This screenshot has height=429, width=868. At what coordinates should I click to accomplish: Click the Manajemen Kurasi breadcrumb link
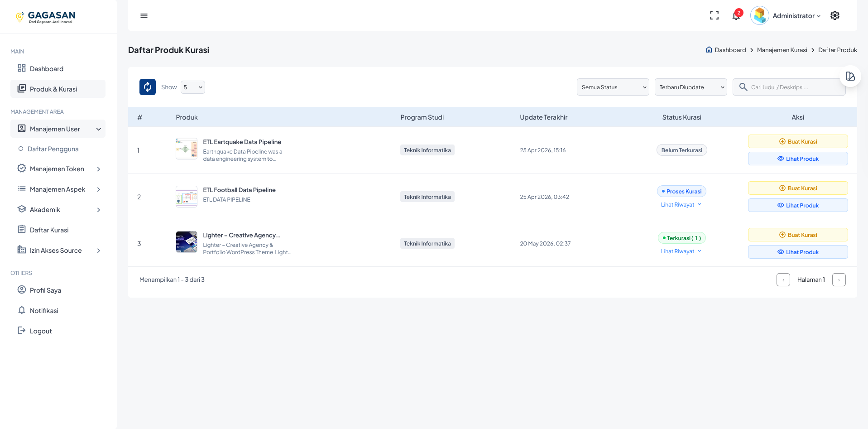coord(782,50)
